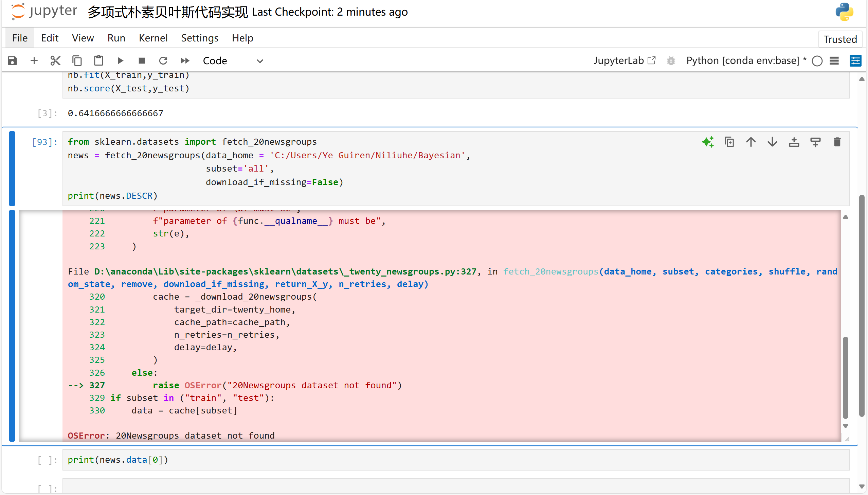Image resolution: width=868 pixels, height=495 pixels.
Task: Restart kernel and run all cells
Action: tap(185, 61)
